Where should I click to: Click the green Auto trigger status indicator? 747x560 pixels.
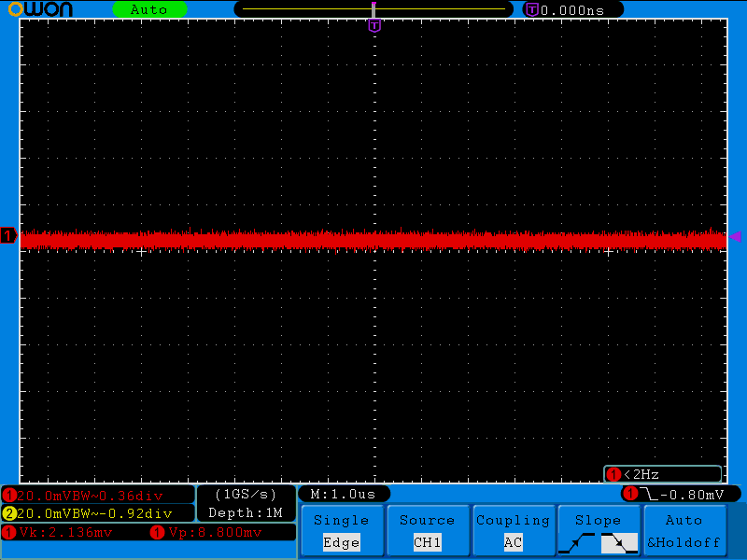(149, 9)
